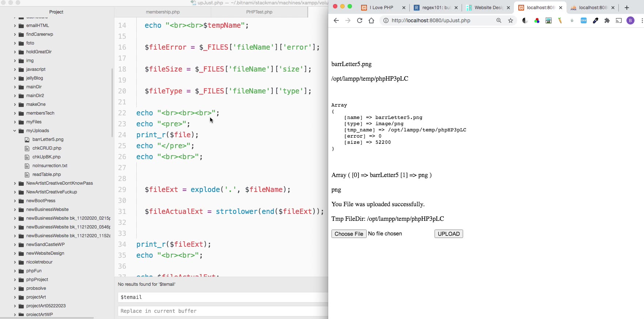644x319 pixels.
Task: Open the zoom magnifier in address bar
Action: click(499, 20)
